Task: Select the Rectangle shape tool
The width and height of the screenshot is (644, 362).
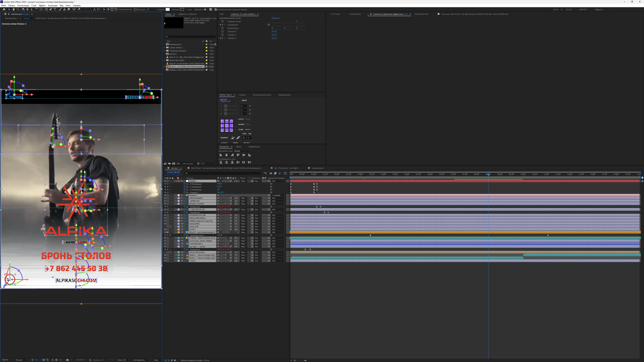Action: (46, 9)
